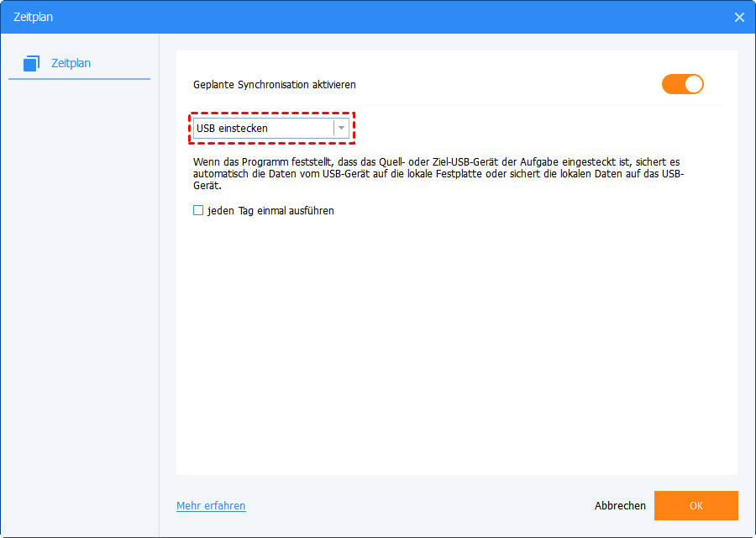Enable the 'jeden Tag einmal ausführen' checkbox

(x=198, y=211)
